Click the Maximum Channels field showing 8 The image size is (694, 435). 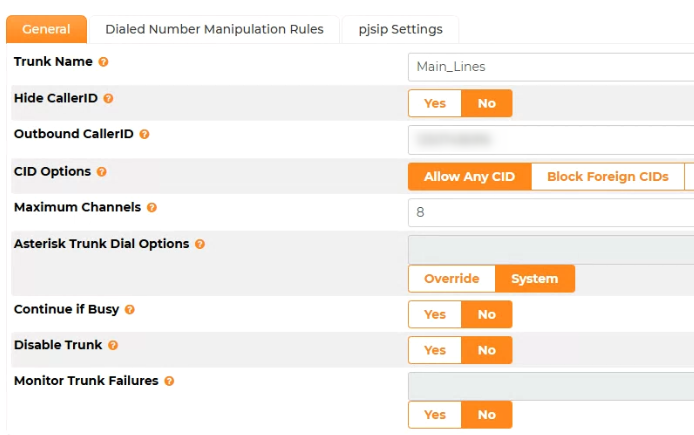pyautogui.click(x=551, y=212)
